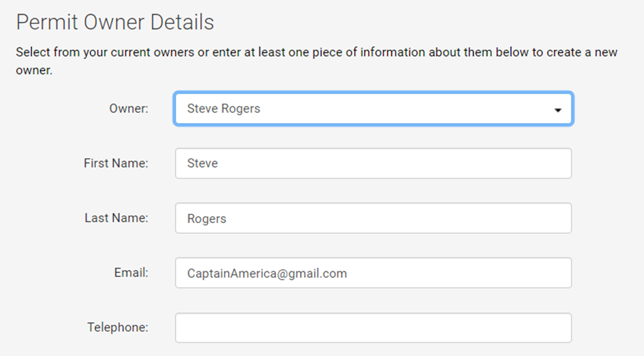The image size is (644, 356).
Task: Place cursor on 'Steve' text in First Name
Action: (203, 163)
